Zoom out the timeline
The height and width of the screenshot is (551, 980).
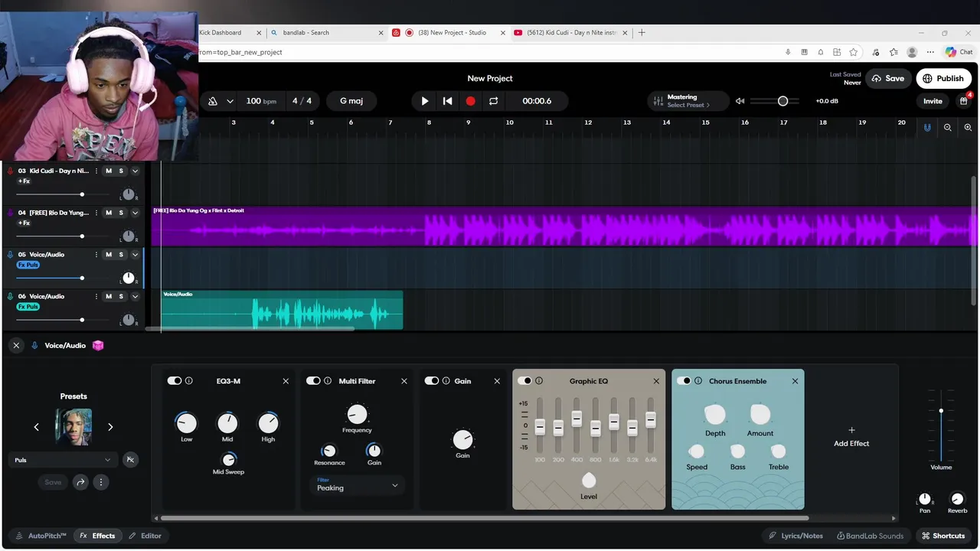pyautogui.click(x=948, y=128)
